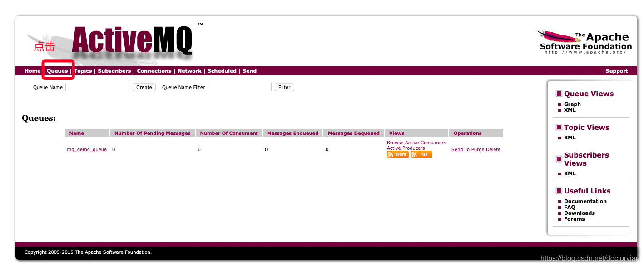Viewport: 644px width, 267px height.
Task: Click Send To for mq_demo_queue
Action: pos(461,149)
